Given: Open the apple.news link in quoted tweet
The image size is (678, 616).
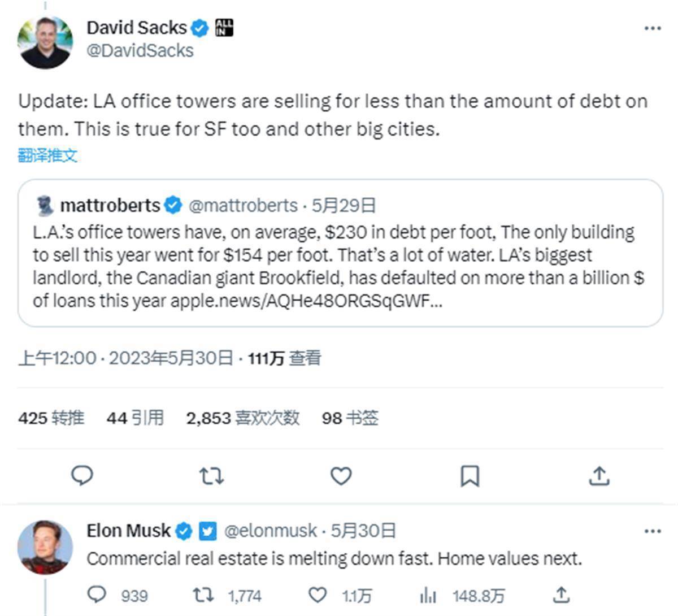Looking at the screenshot, I should [x=306, y=301].
